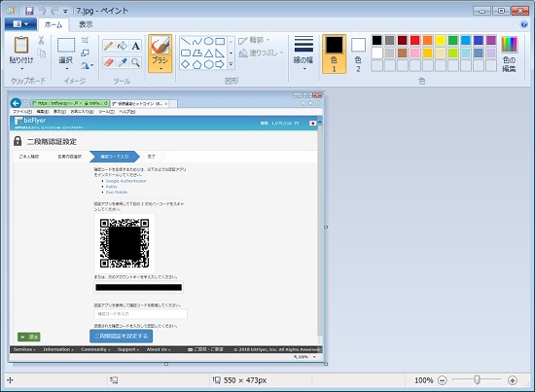Expand the Rotate dropdown
This screenshot has width=535, height=392.
88,65
